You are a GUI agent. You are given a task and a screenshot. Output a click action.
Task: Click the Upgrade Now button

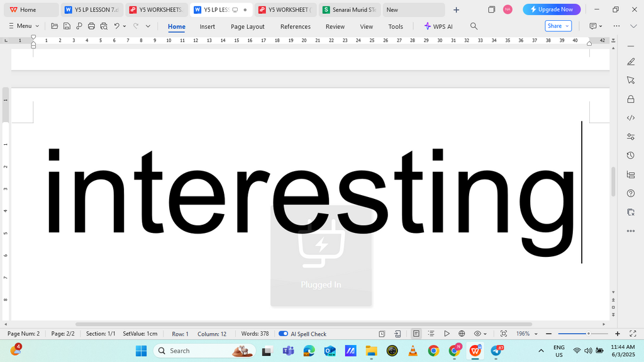click(552, 9)
